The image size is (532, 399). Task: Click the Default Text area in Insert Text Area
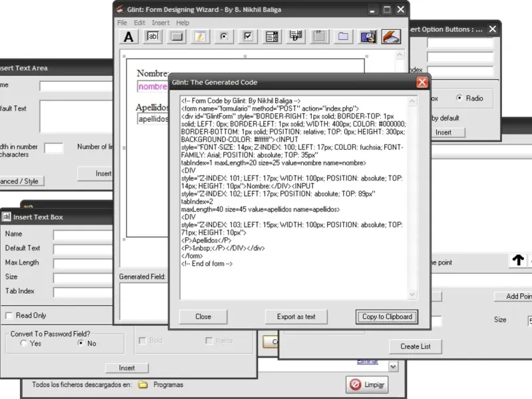(76, 116)
